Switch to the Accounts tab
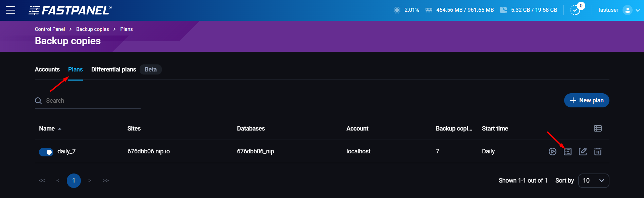 click(47, 69)
